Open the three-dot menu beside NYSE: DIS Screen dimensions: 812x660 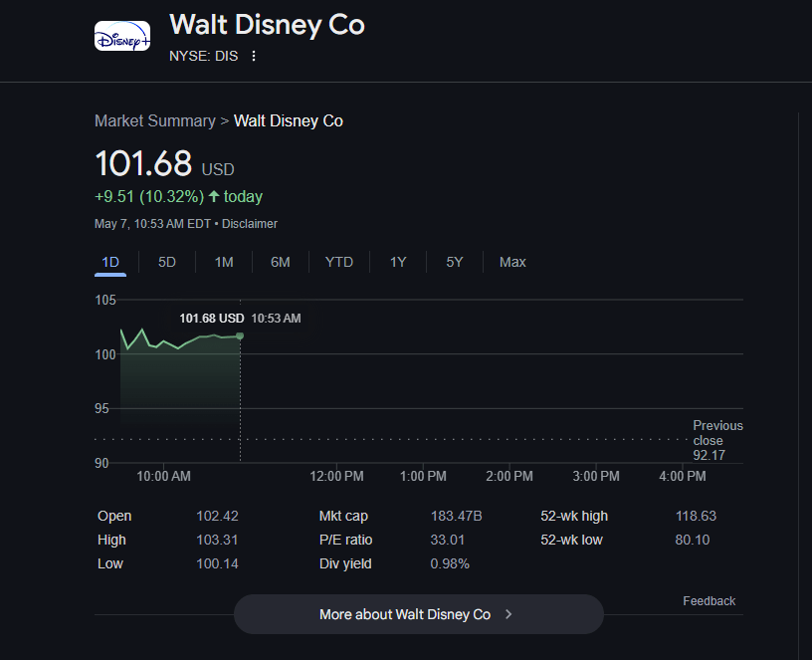point(253,56)
